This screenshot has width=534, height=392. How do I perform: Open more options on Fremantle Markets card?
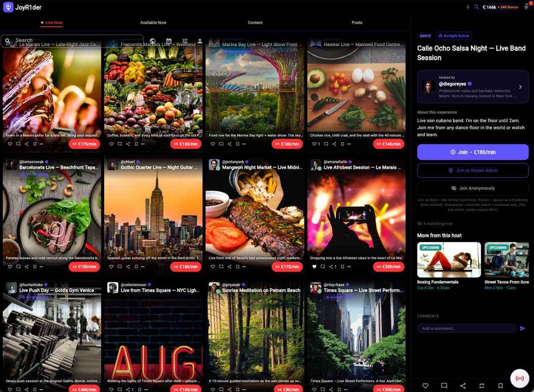143,144
